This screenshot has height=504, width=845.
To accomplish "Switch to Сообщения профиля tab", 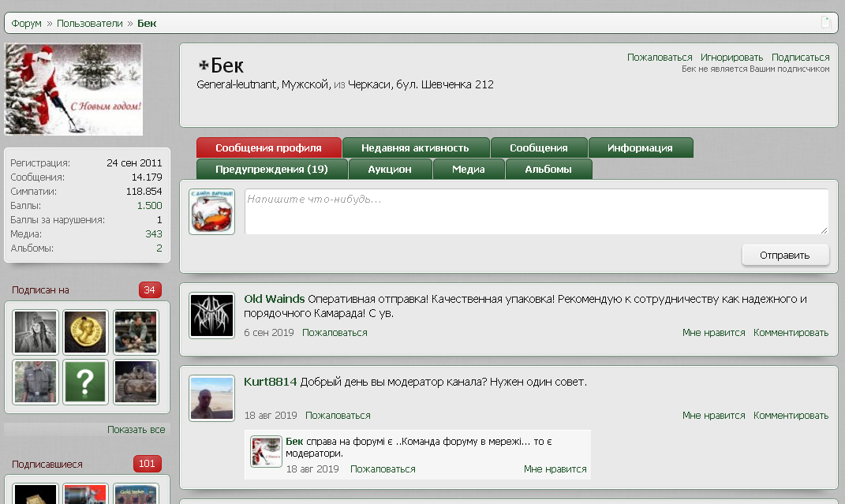I will pos(269,147).
